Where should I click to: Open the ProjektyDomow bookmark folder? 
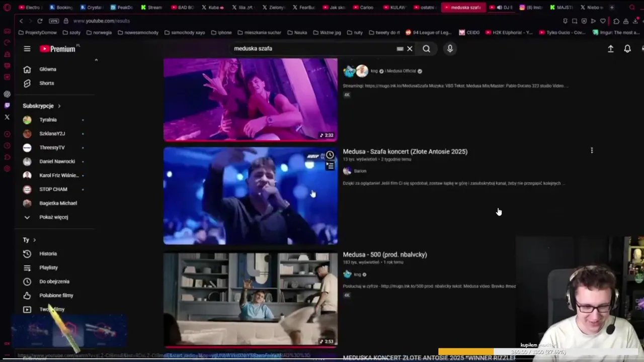pyautogui.click(x=38, y=33)
